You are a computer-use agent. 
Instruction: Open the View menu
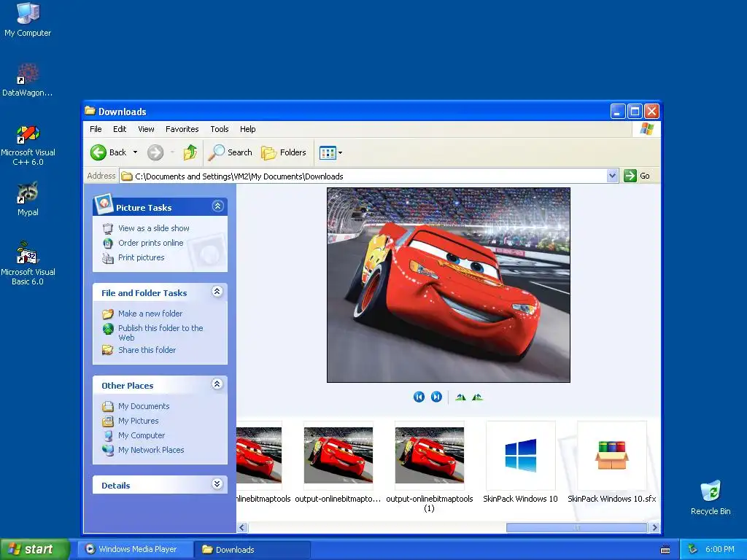click(x=146, y=129)
